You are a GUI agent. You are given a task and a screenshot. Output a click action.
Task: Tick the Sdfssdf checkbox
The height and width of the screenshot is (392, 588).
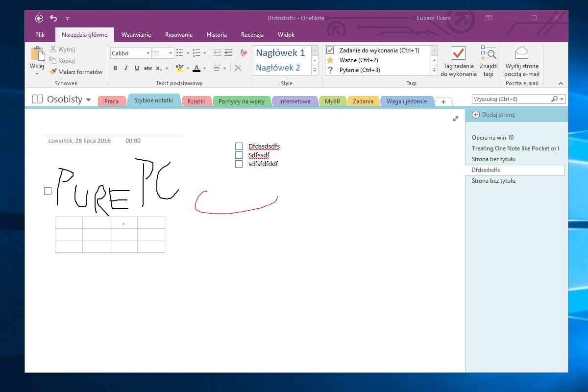[239, 155]
